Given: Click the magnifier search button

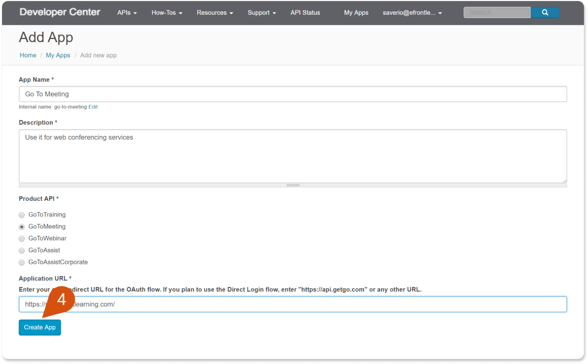Looking at the screenshot, I should click(545, 12).
